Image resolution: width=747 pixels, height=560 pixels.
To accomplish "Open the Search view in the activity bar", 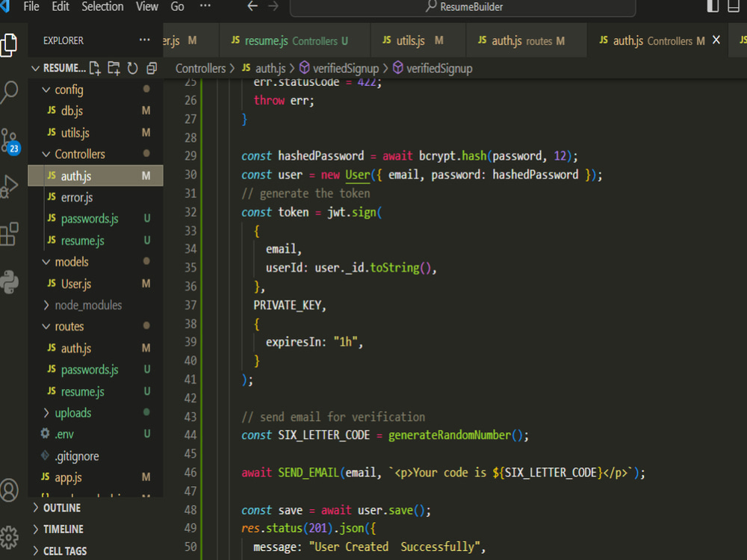I will [x=12, y=92].
